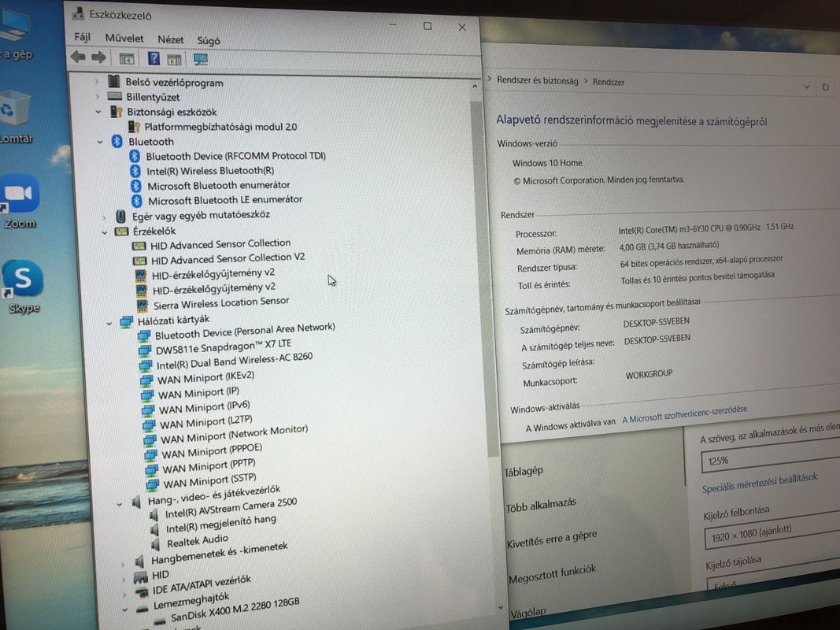This screenshot has height=630, width=840.
Task: Click the Sierra Wireless Location Sensor icon
Action: pos(142,306)
